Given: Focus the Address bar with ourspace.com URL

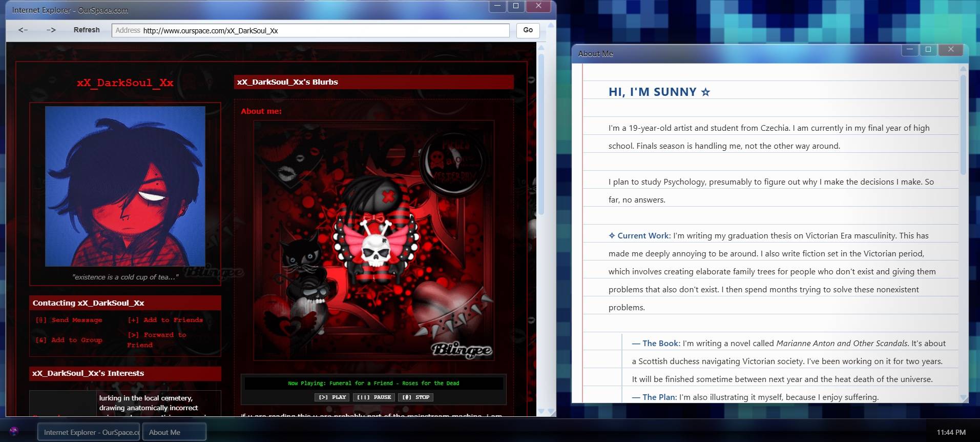Looking at the screenshot, I should (x=310, y=30).
